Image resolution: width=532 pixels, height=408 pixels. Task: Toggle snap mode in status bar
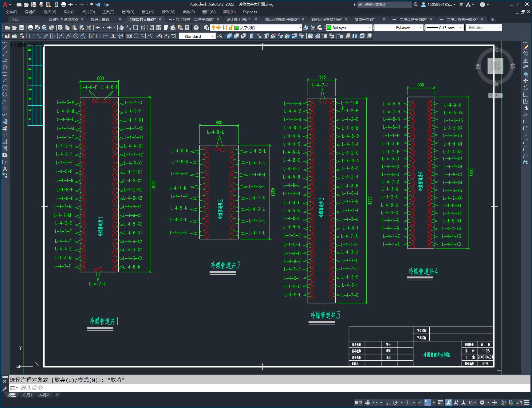click(375, 402)
